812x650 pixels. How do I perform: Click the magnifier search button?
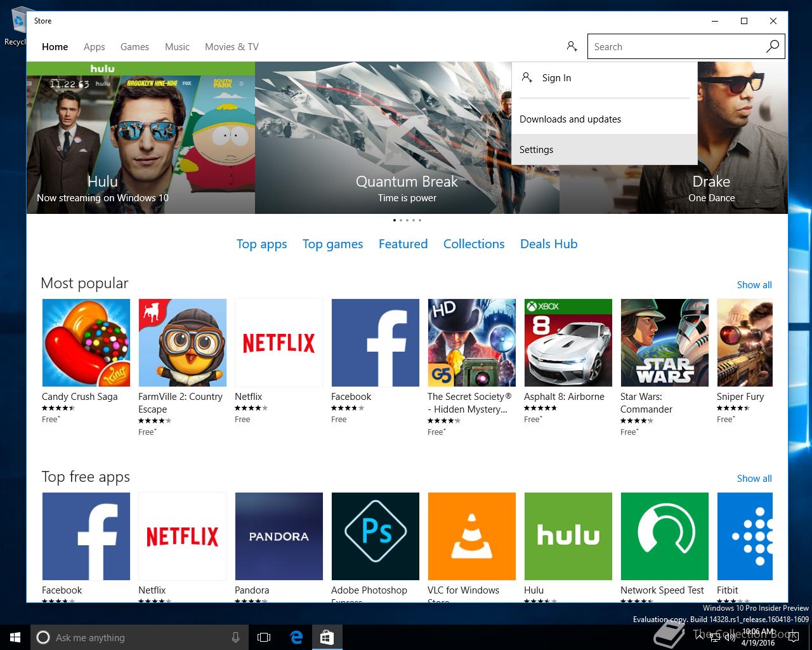772,46
